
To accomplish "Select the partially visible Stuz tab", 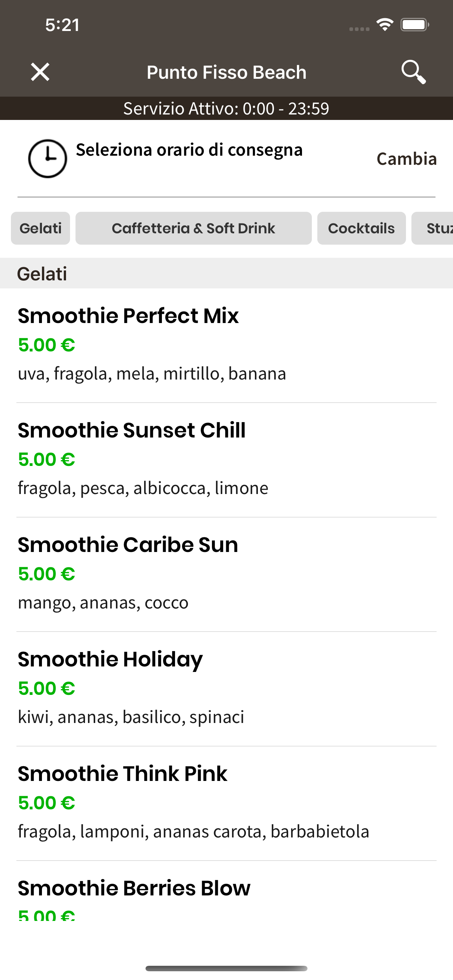I will point(433,228).
